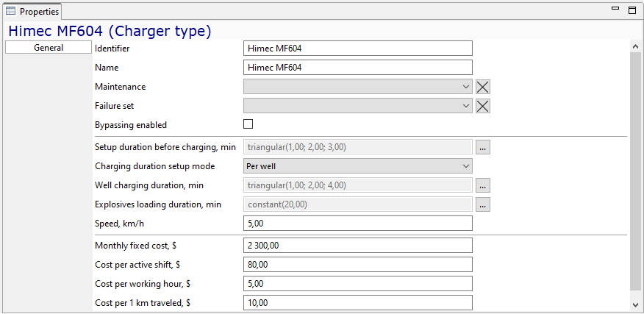Screen dimensions: 644x314
Task: Click the Explosives loading duration, min label
Action: coord(158,204)
